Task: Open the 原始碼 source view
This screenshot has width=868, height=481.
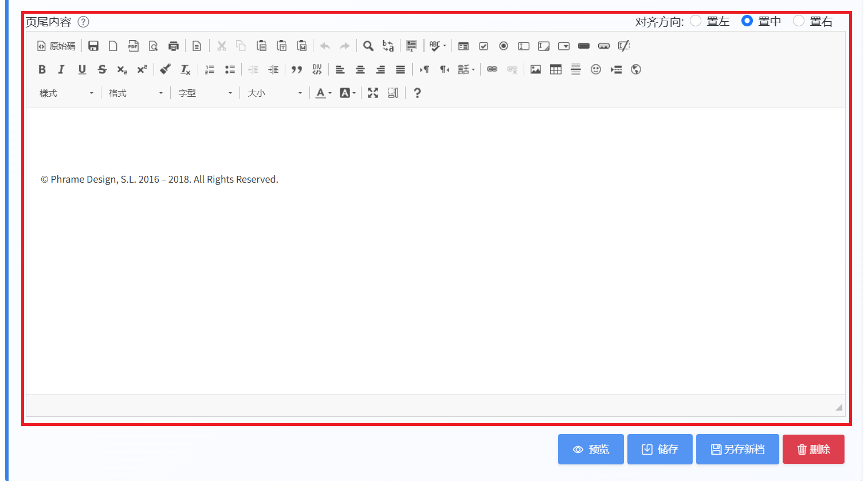Action: (x=56, y=46)
